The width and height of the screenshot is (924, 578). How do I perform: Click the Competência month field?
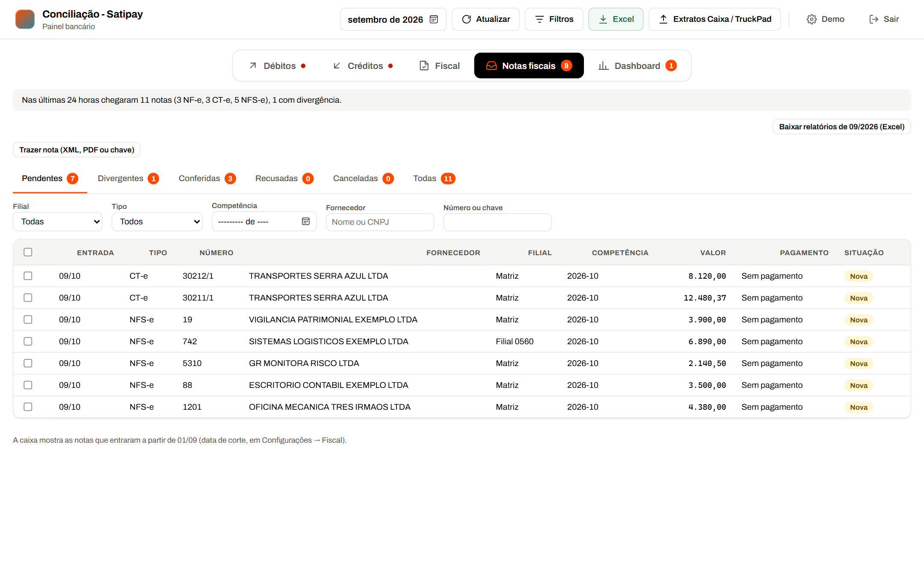(264, 221)
